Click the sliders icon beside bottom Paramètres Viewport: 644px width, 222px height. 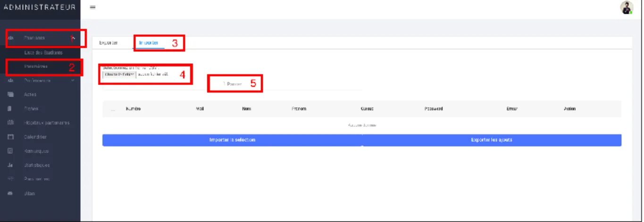click(x=11, y=179)
